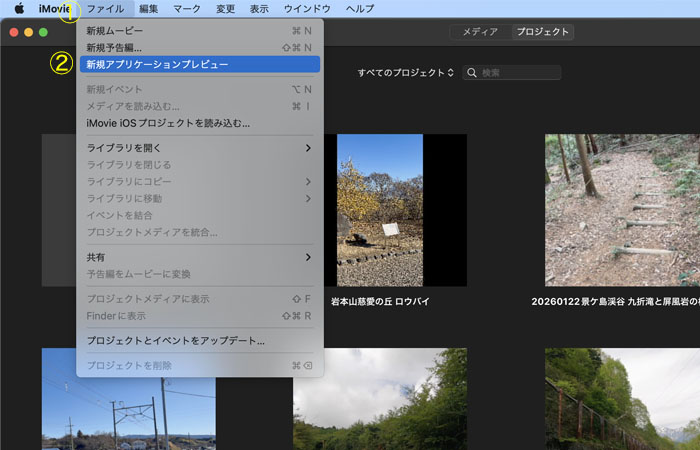Click the red close window button
700x450 pixels.
pyautogui.click(x=14, y=32)
